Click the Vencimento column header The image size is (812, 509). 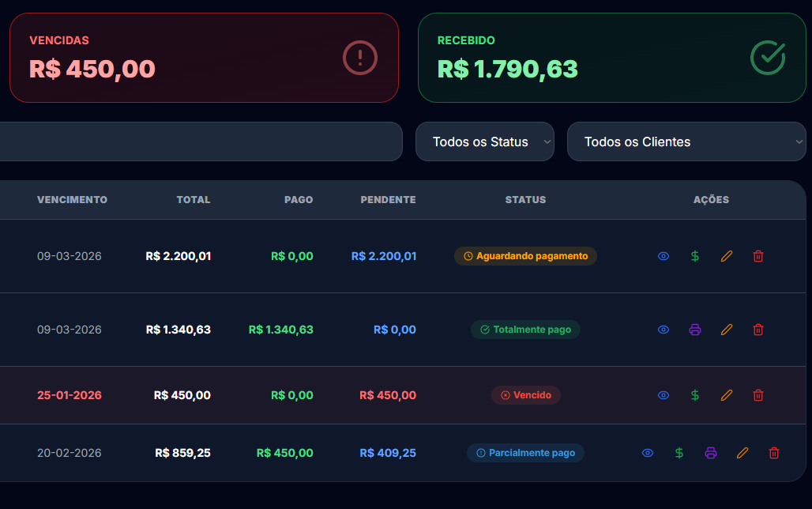pos(72,200)
